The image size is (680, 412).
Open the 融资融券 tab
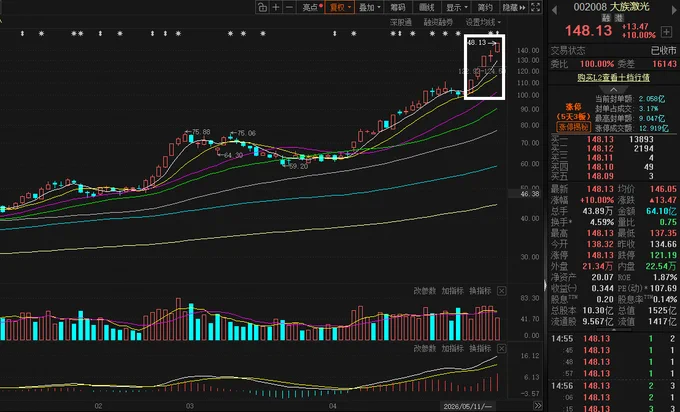click(438, 22)
